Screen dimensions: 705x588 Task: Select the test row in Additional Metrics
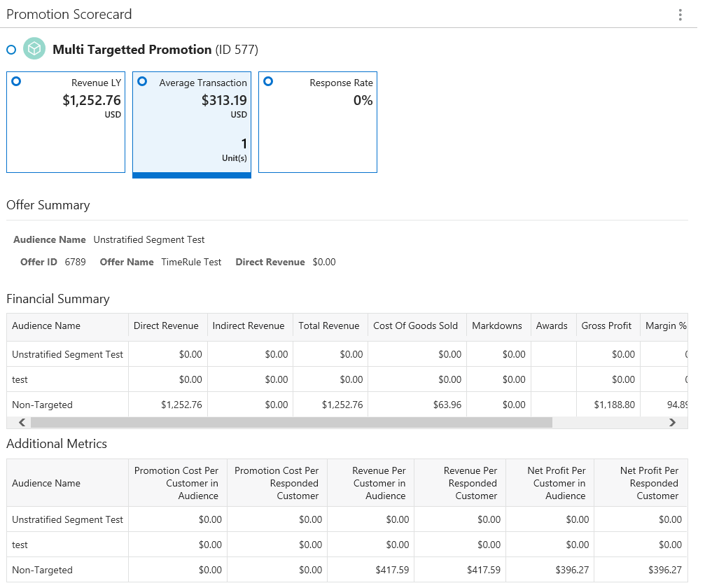[347, 545]
